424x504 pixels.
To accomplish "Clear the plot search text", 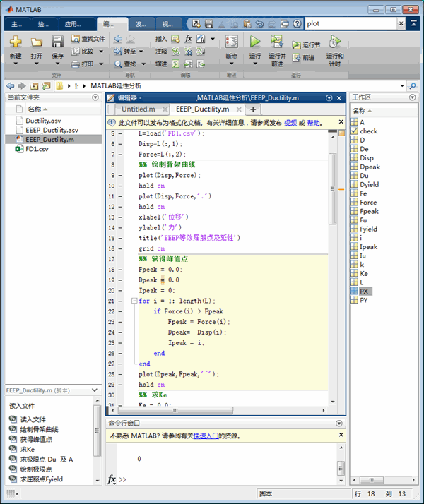I will [x=401, y=23].
